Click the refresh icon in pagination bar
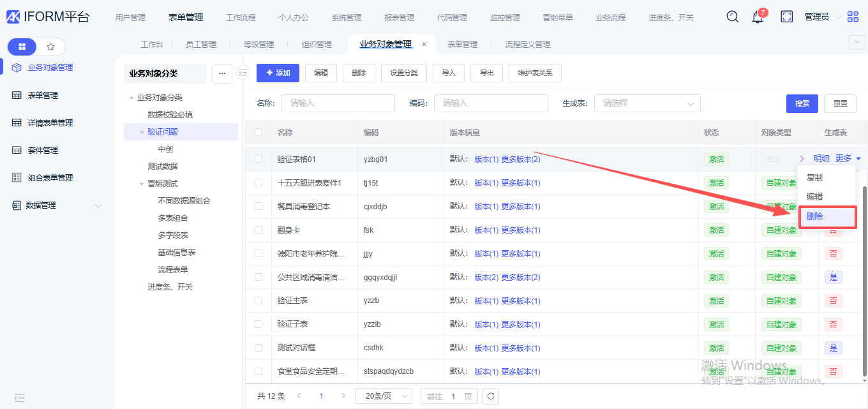This screenshot has width=868, height=409. coord(490,396)
